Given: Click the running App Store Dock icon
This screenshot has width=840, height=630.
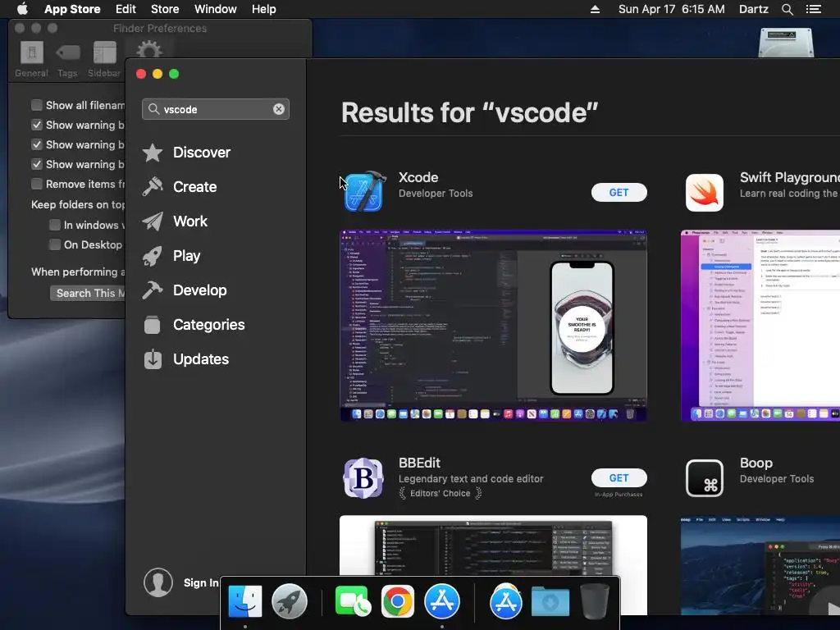Looking at the screenshot, I should (x=442, y=601).
